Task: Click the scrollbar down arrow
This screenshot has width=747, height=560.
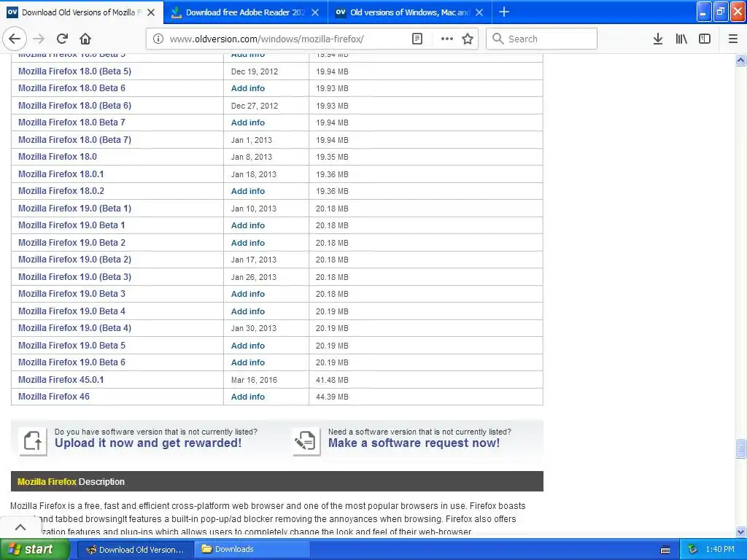Action: click(741, 532)
